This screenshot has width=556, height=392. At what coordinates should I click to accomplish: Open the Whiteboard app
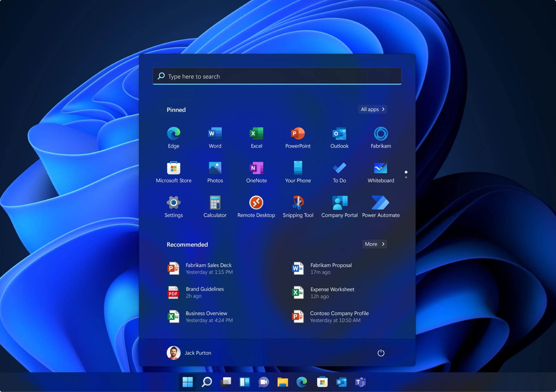tap(381, 172)
